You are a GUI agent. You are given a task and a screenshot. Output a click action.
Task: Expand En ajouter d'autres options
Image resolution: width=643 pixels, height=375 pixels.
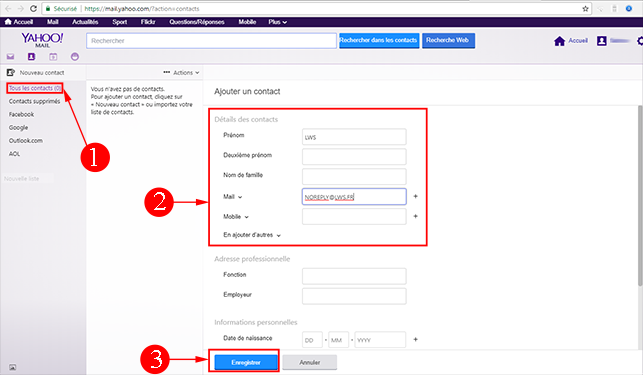(252, 235)
